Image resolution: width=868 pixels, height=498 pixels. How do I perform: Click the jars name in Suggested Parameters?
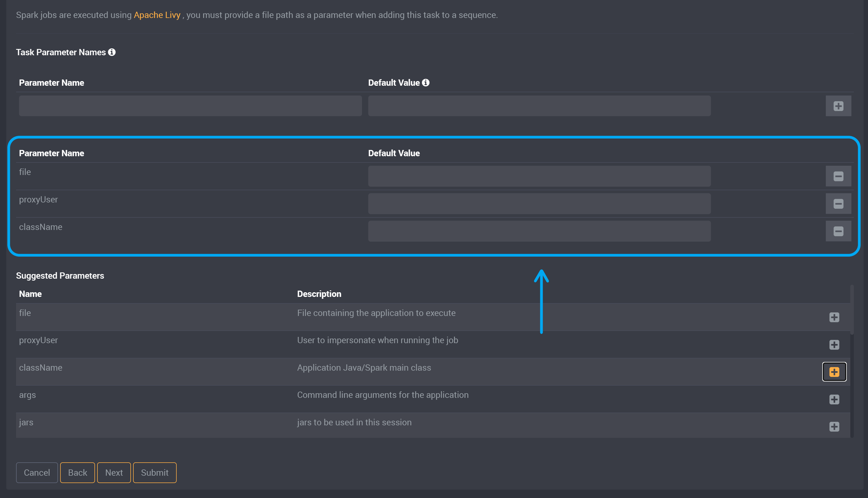pyautogui.click(x=26, y=422)
